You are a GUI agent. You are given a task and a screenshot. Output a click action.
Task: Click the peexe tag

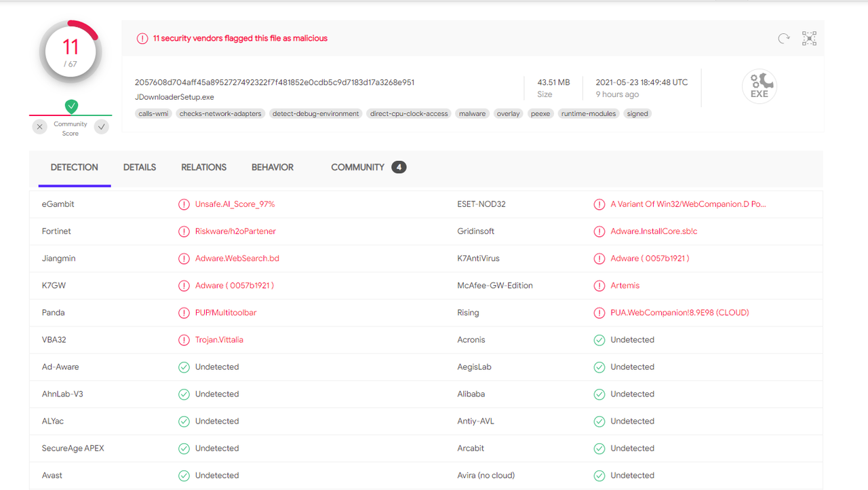pos(540,114)
